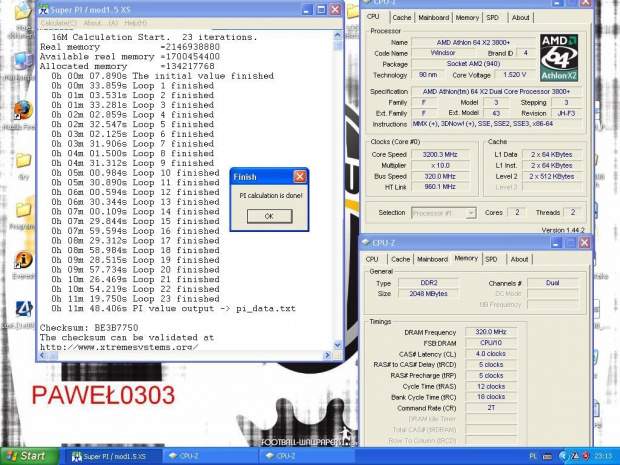Switch to Mainboard tab in upper CPU-Z window

click(433, 17)
